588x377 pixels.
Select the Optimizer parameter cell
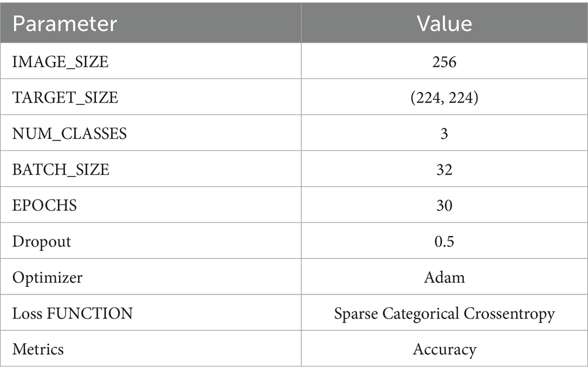47,277
